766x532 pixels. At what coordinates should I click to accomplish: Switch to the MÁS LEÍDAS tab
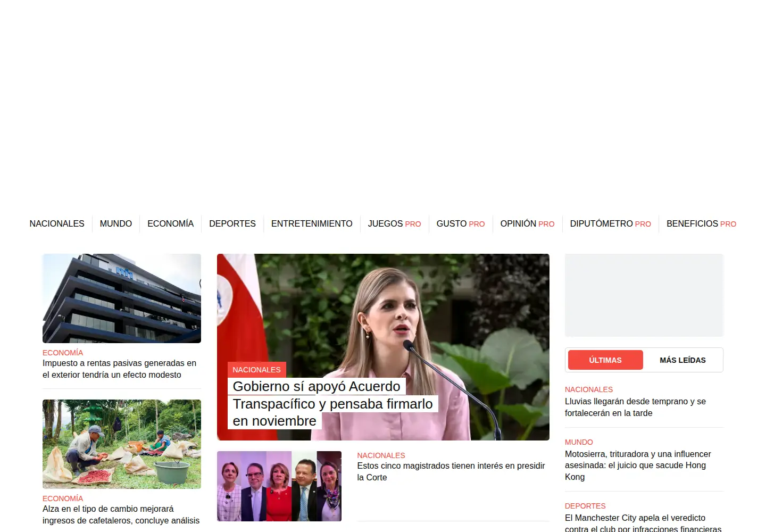point(682,360)
